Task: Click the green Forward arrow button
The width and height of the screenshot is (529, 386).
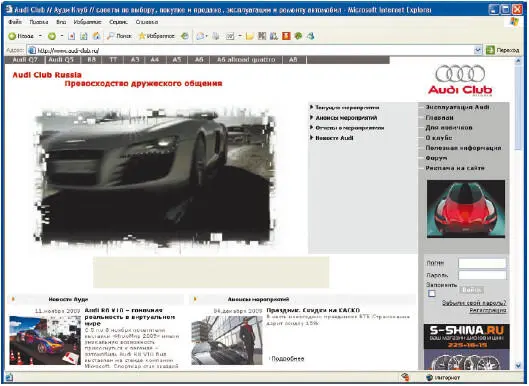Action: point(52,36)
